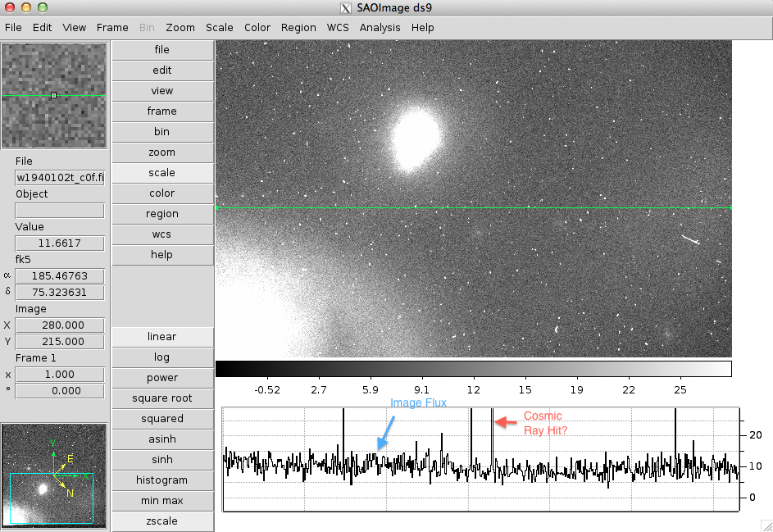Apply the 'zscale' limits option

(162, 521)
